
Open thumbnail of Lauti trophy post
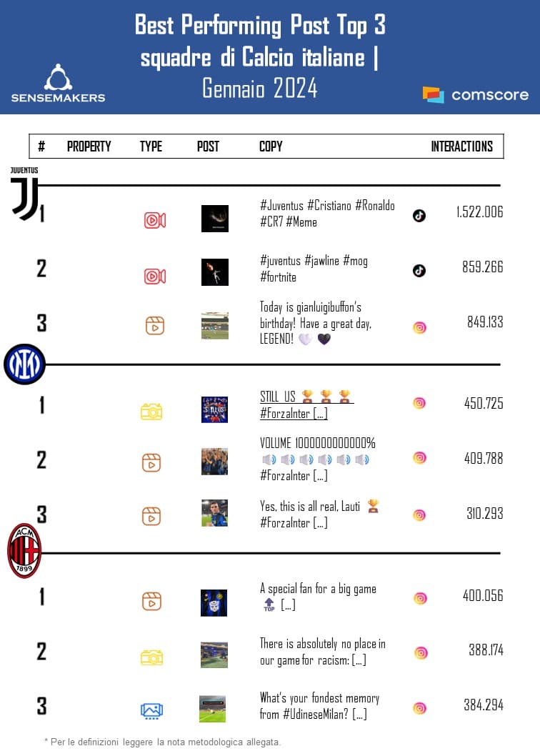[214, 513]
